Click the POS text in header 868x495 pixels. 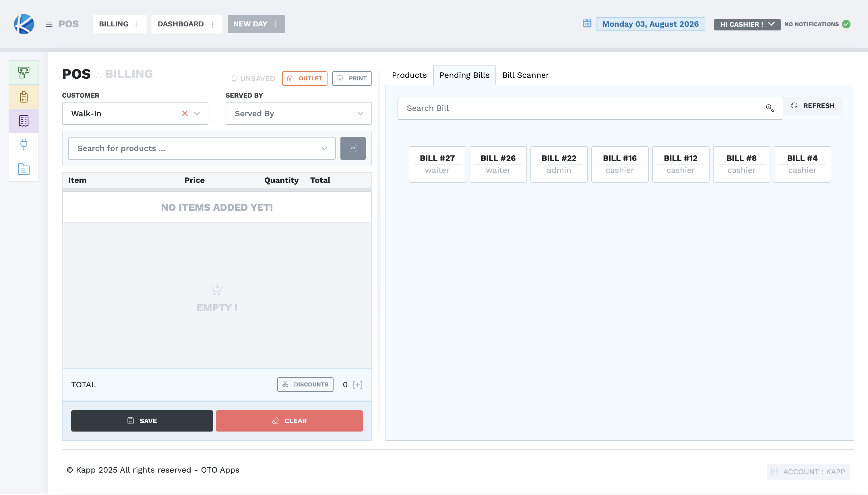coord(68,24)
